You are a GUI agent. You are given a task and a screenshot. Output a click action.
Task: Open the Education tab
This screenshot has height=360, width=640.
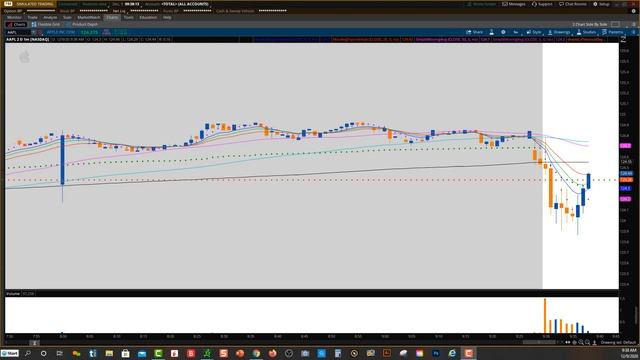coord(148,18)
